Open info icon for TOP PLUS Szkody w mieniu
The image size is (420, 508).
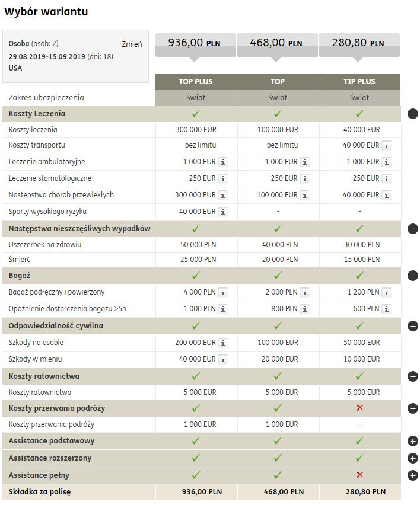click(x=222, y=360)
